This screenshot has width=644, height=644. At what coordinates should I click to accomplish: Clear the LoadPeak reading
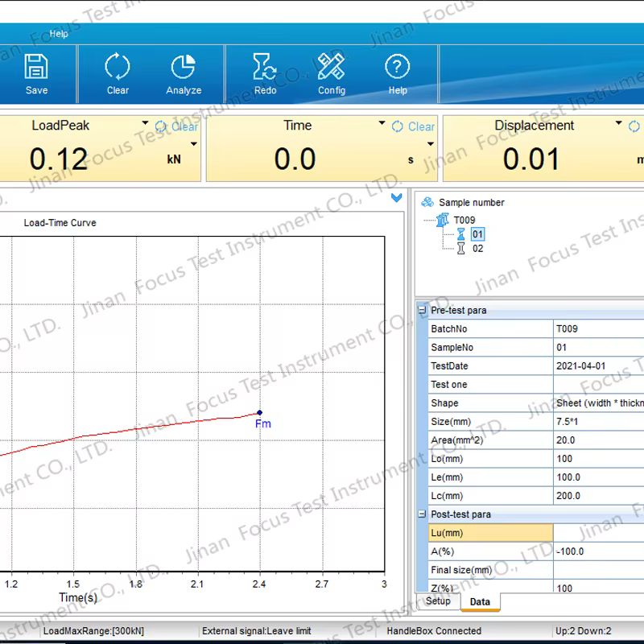pos(177,126)
